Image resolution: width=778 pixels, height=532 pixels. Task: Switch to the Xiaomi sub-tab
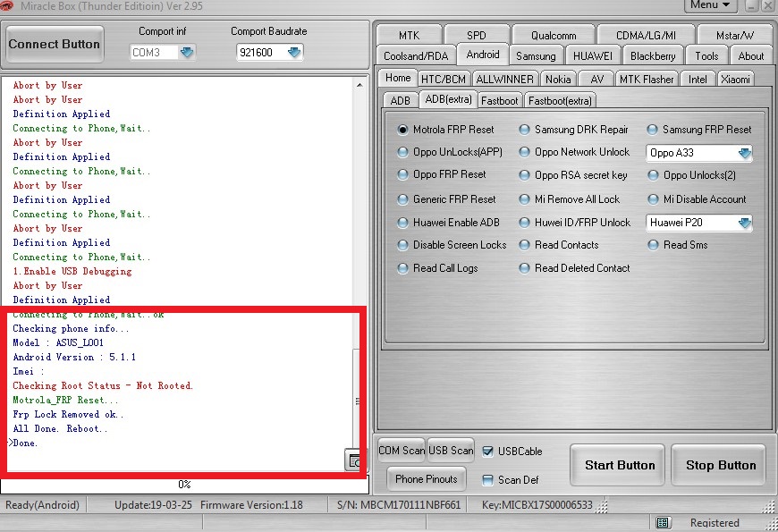735,80
